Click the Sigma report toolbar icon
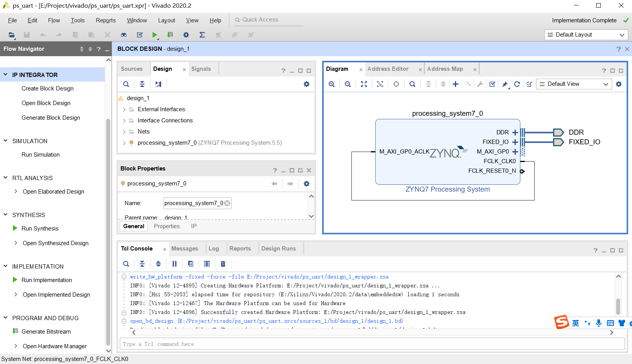This screenshot has width=632, height=364. point(202,35)
